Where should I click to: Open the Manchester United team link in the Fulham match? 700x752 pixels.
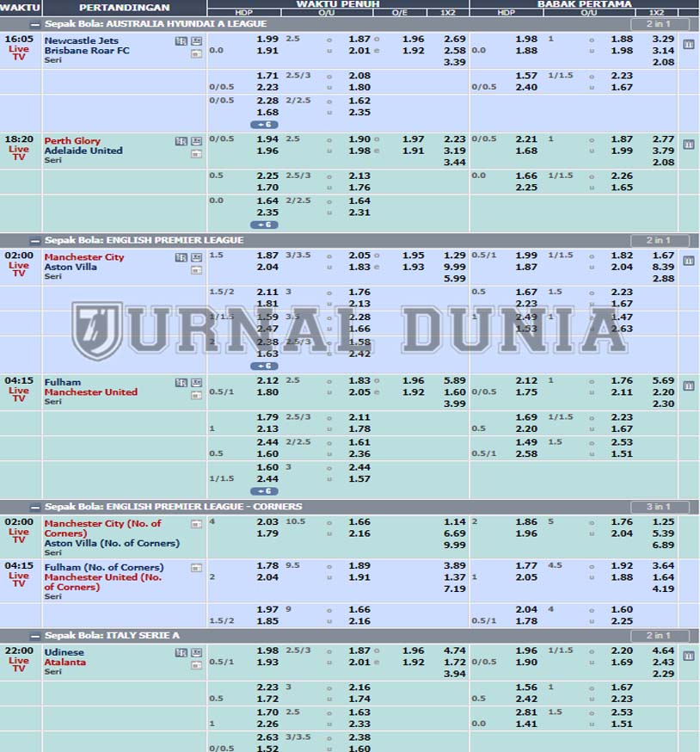pos(90,392)
